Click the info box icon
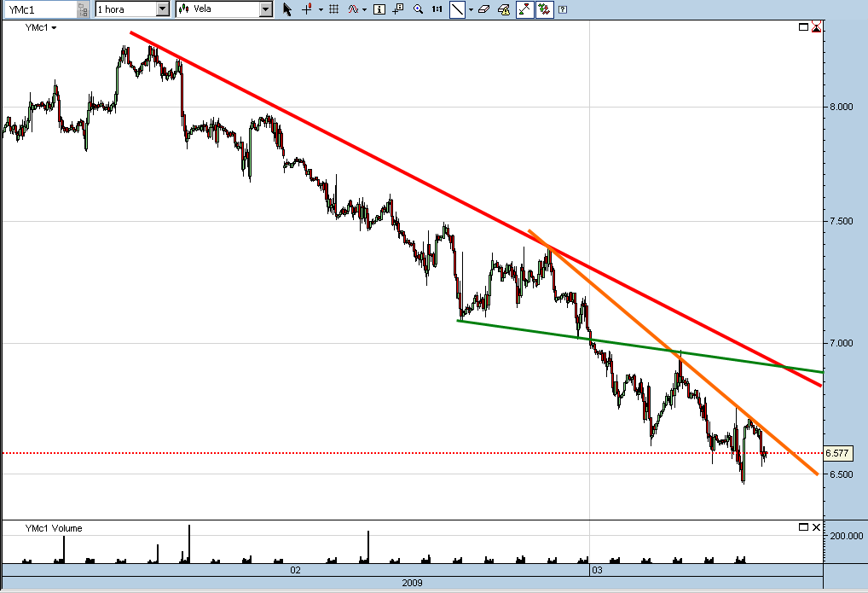868x593 pixels. point(379,9)
